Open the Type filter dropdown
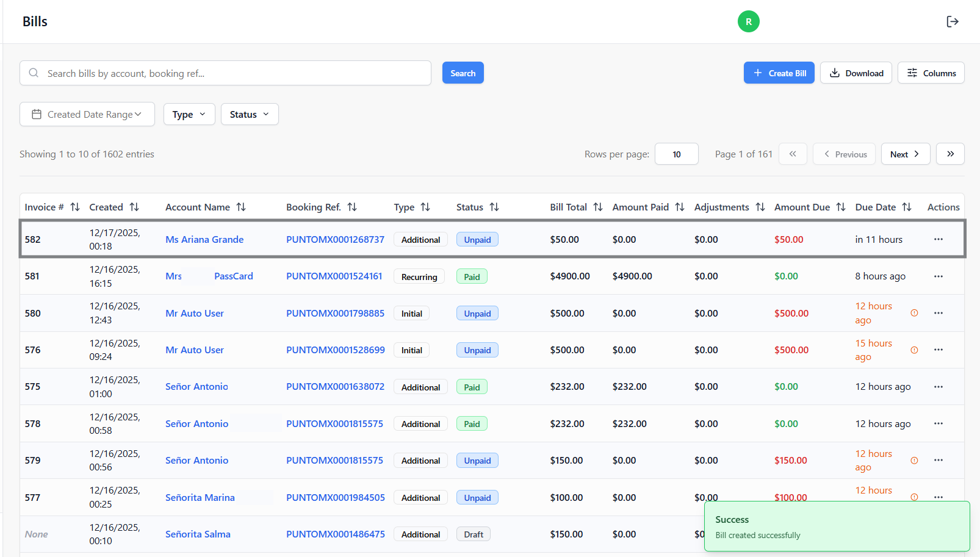 tap(189, 114)
